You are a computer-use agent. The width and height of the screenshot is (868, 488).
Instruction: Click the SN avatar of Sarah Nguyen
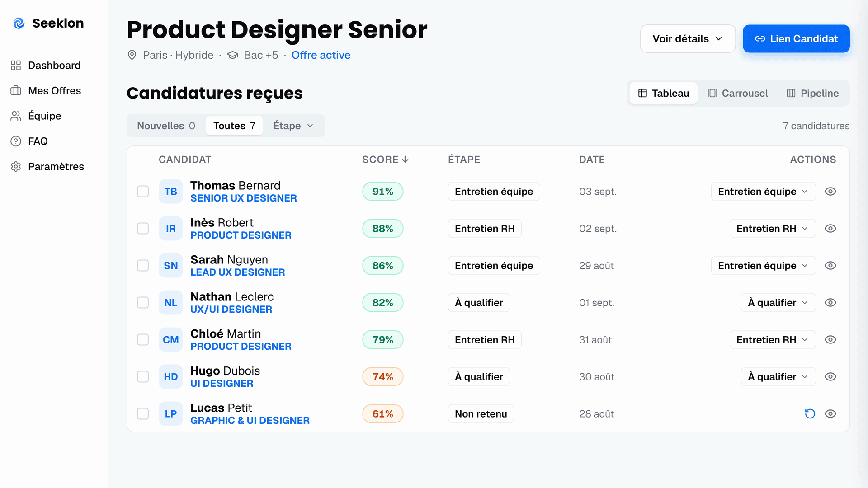click(171, 266)
